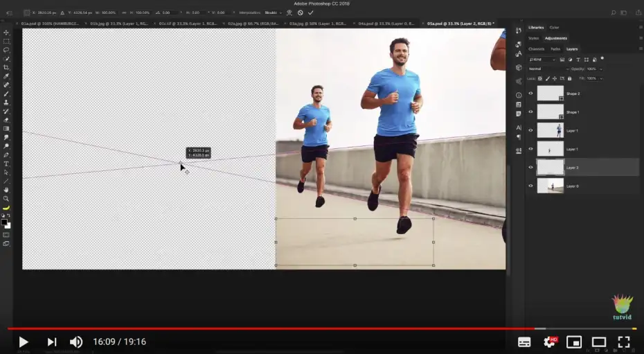The width and height of the screenshot is (644, 354).
Task: Toggle lock image pixels brush icon
Action: tap(548, 78)
